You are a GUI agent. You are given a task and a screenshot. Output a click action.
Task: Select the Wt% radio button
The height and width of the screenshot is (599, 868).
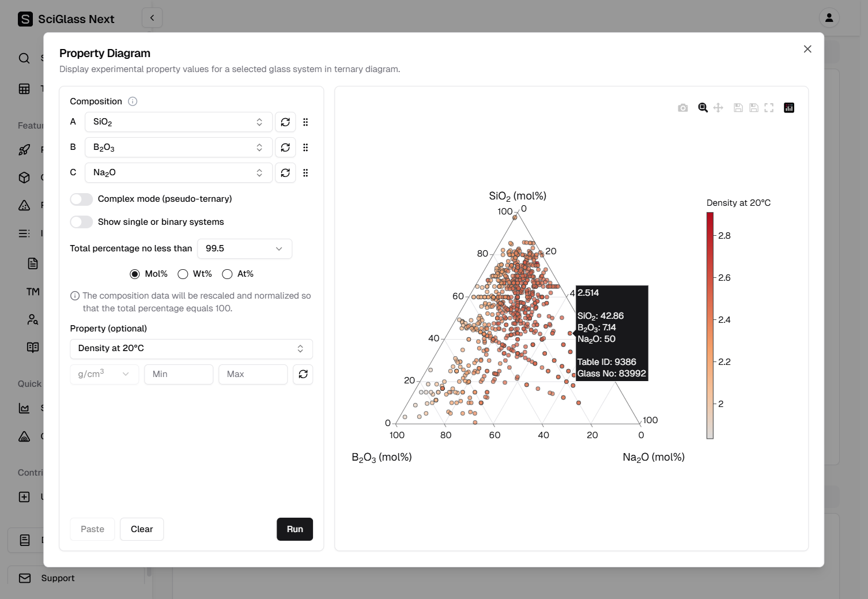183,274
